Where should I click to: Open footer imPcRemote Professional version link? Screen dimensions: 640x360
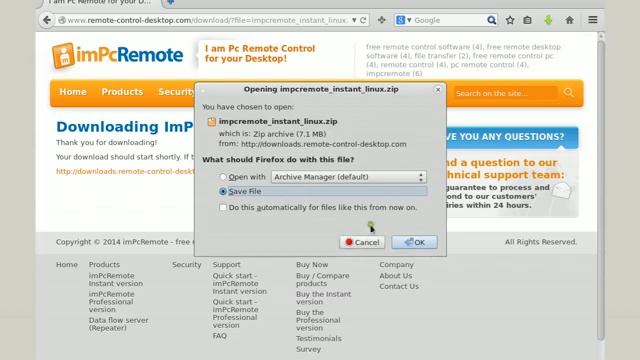[x=111, y=302]
